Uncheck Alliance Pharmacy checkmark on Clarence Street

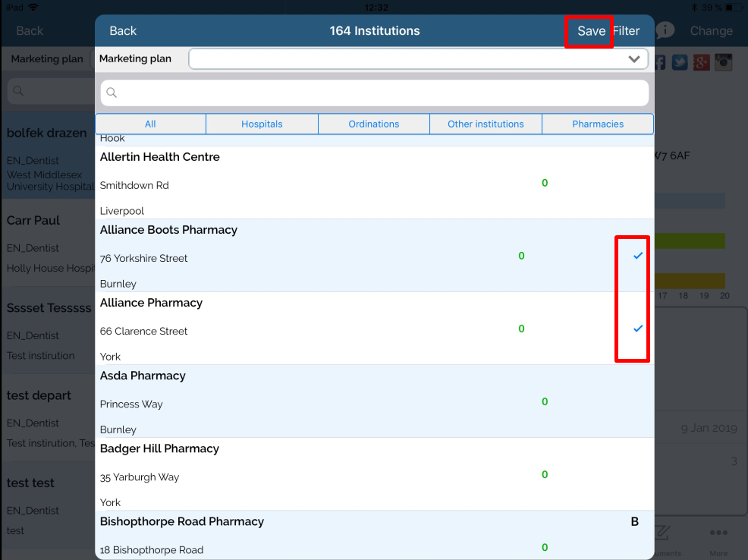[x=637, y=329]
